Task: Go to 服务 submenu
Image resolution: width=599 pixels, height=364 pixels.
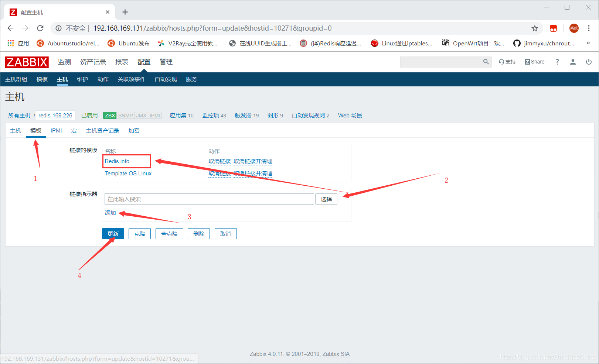Action: 191,79
